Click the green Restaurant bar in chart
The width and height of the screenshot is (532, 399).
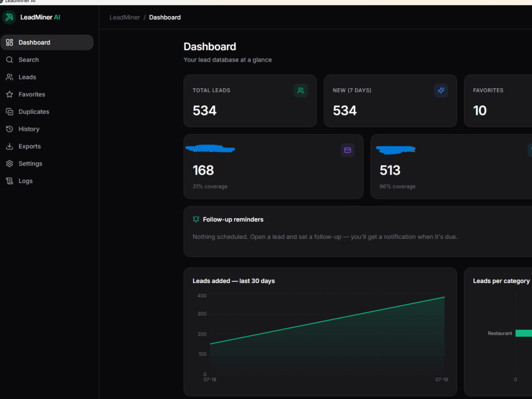pyautogui.click(x=523, y=334)
